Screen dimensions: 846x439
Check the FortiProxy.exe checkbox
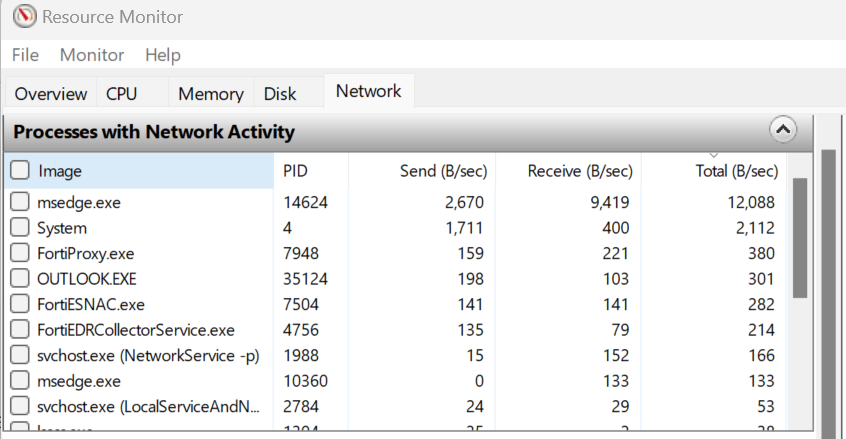(x=20, y=253)
